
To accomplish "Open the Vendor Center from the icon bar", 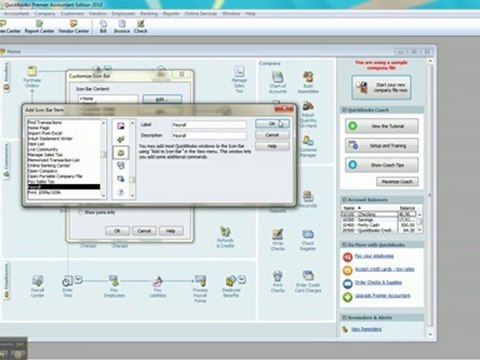I will click(73, 27).
